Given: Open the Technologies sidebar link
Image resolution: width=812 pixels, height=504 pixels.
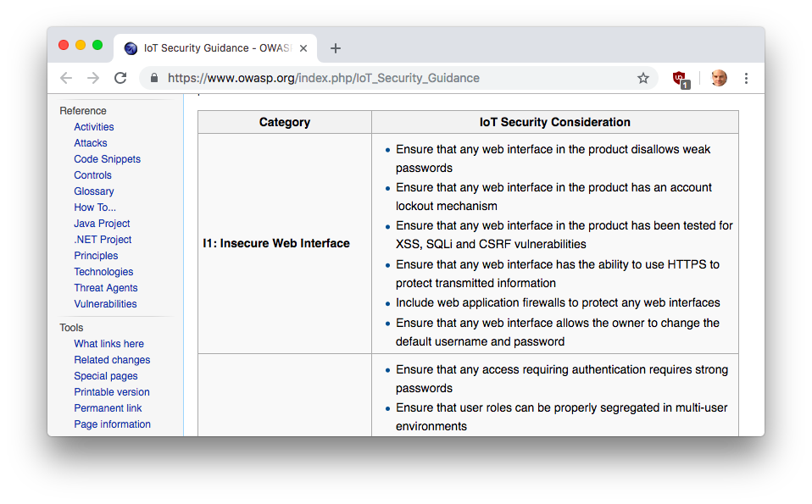Looking at the screenshot, I should (103, 271).
